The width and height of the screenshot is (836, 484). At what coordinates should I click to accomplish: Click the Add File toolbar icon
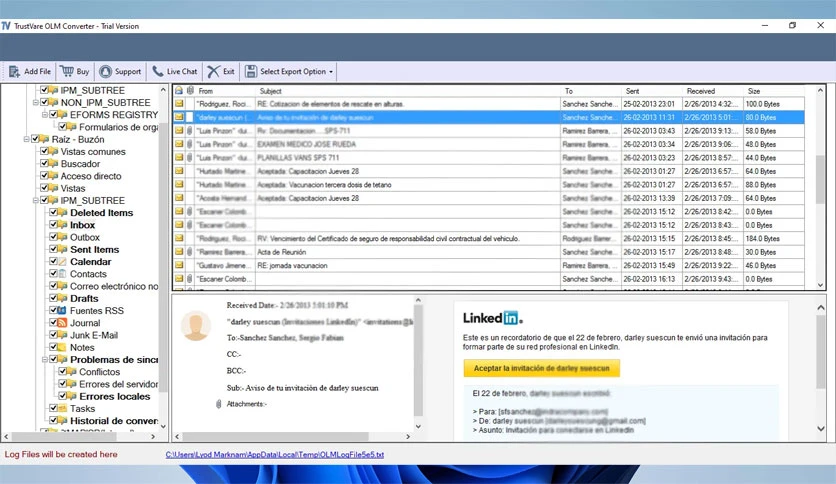tap(14, 71)
